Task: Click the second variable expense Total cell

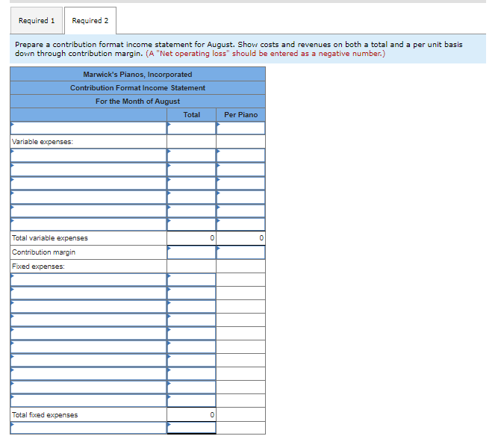Action: [192, 169]
